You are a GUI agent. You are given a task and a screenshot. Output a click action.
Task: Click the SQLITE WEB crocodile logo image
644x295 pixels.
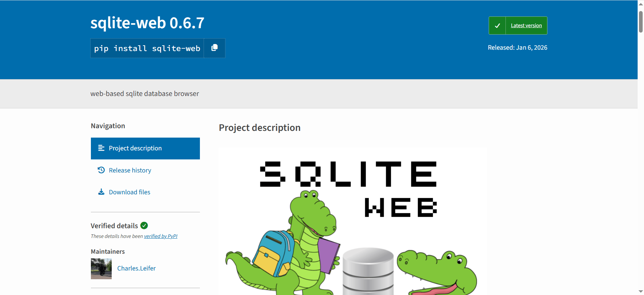click(353, 222)
